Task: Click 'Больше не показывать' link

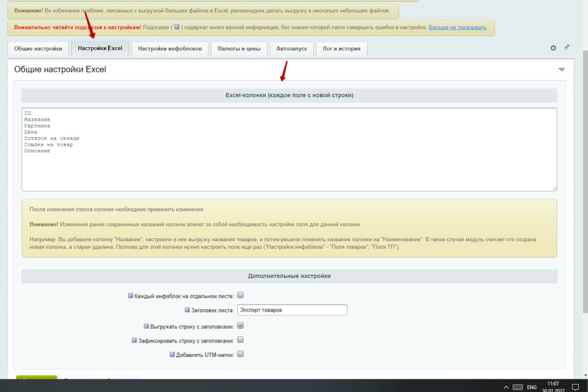Action: pos(458,28)
